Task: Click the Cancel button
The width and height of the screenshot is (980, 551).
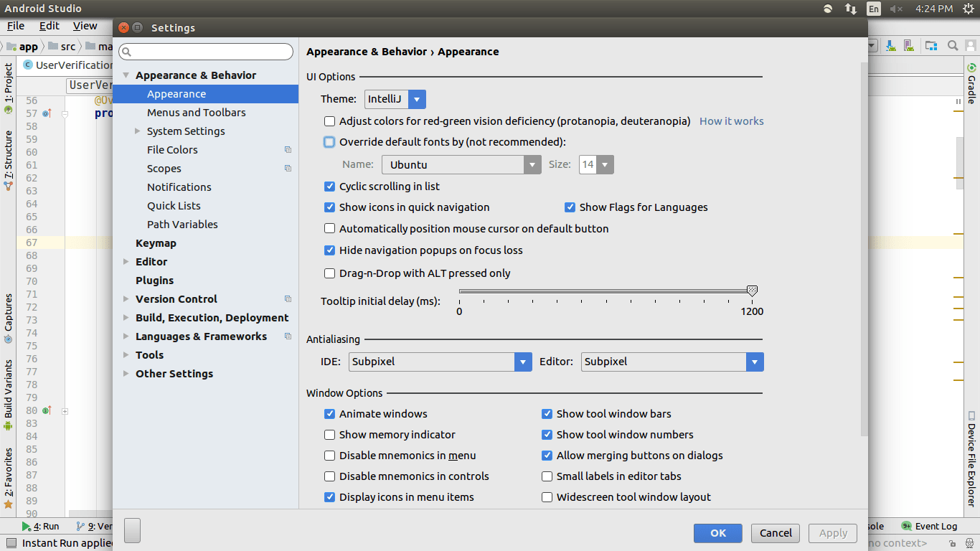Action: (x=776, y=533)
